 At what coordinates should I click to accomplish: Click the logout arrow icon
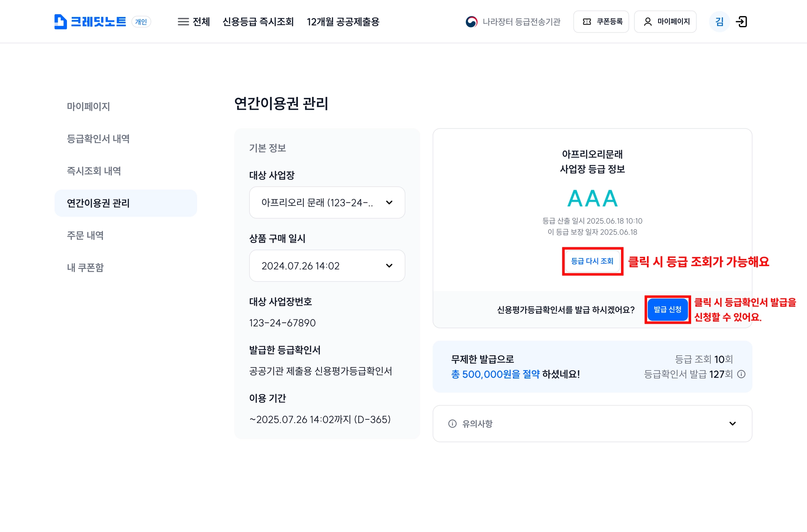(741, 22)
